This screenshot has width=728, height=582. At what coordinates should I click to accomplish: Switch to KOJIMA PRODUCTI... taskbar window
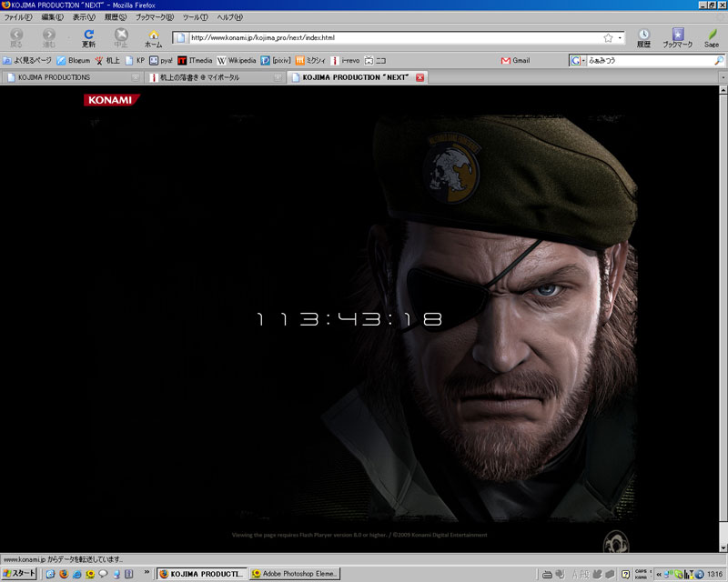[202, 574]
